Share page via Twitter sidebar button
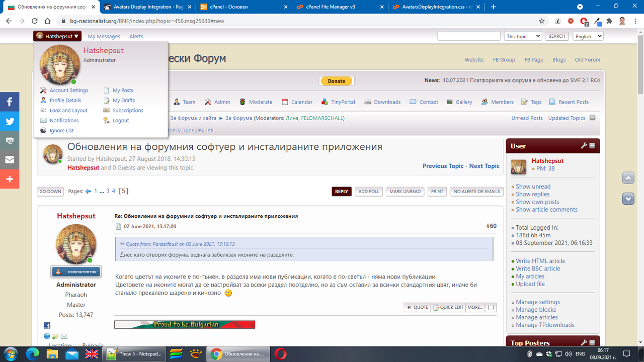The image size is (644, 362). coord(10,121)
